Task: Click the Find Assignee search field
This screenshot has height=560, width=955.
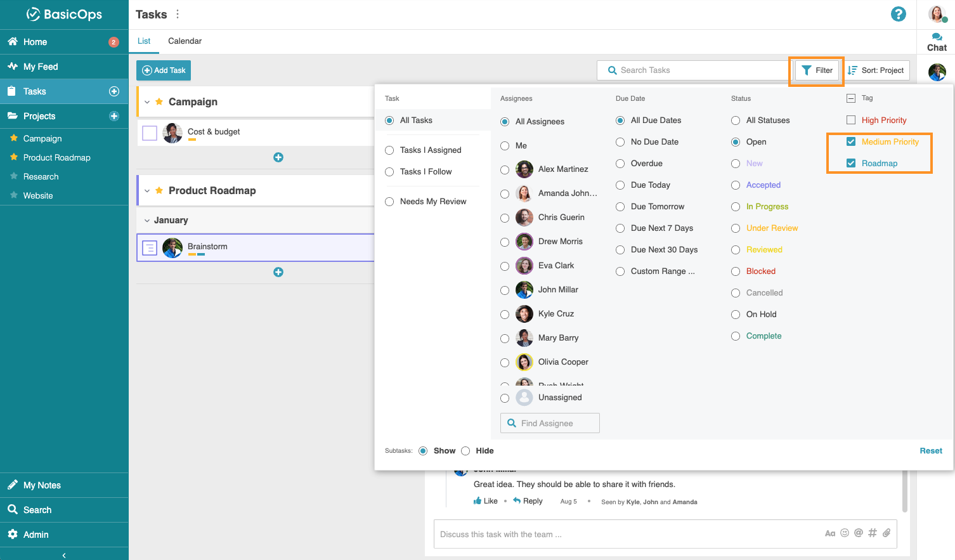Action: pyautogui.click(x=550, y=423)
